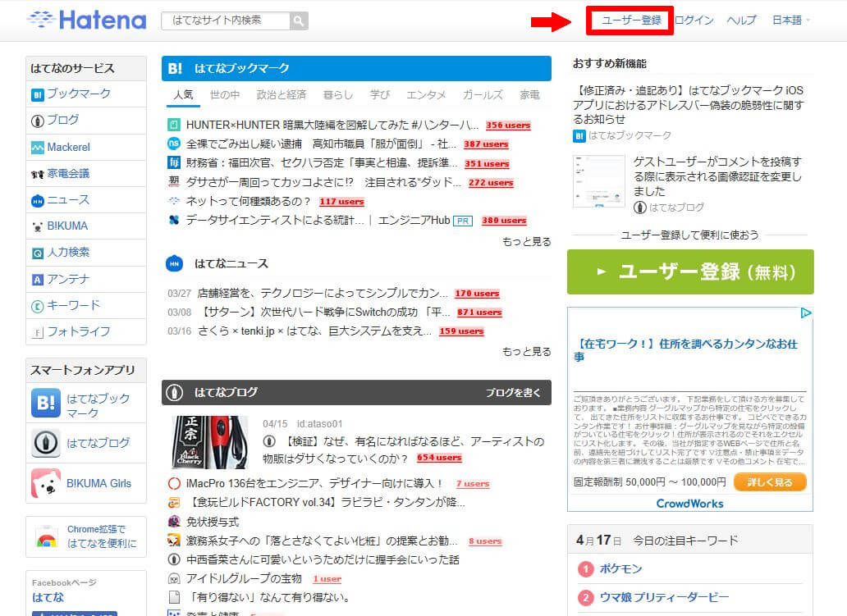Open the Chrome拡張で はてなを便利に link
Image resolution: width=847 pixels, height=616 pixels.
click(102, 536)
